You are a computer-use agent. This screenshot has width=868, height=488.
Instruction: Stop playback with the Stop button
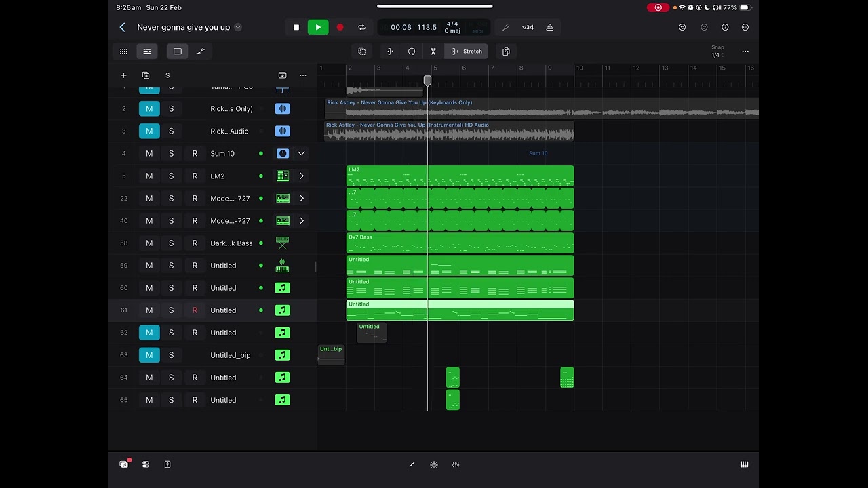[x=296, y=27]
